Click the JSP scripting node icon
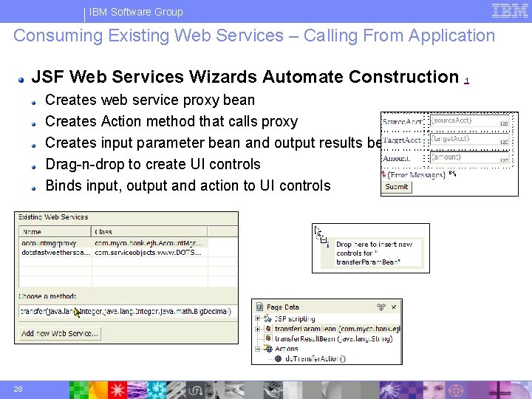This screenshot has width=532, height=399. click(267, 318)
